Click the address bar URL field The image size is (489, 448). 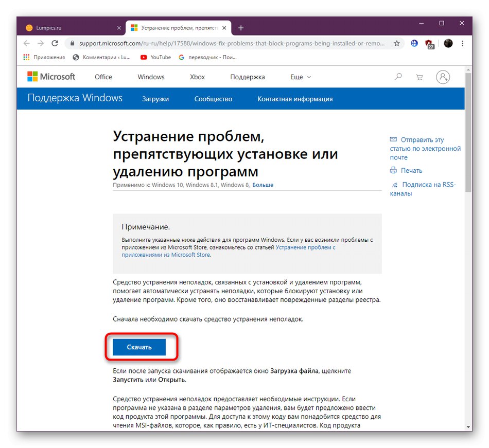point(232,43)
